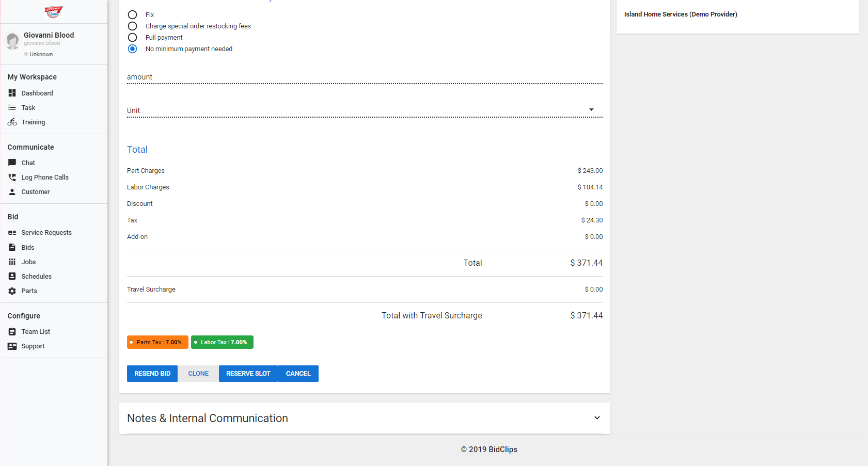
Task: Click the Labor Charges $ 104.14 value
Action: tap(590, 187)
